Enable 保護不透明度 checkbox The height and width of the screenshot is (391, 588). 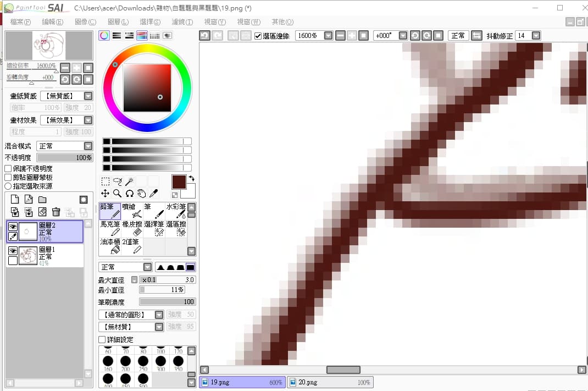(x=8, y=168)
